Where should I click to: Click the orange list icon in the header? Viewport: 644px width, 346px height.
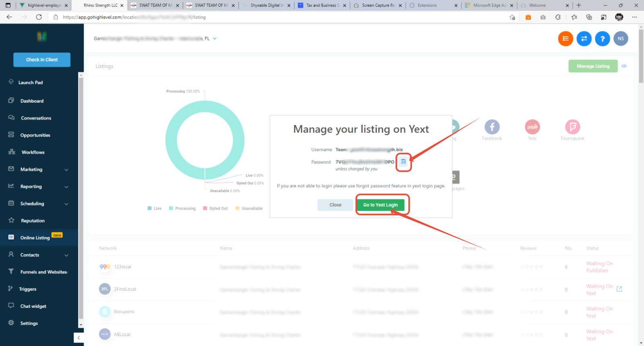566,39
